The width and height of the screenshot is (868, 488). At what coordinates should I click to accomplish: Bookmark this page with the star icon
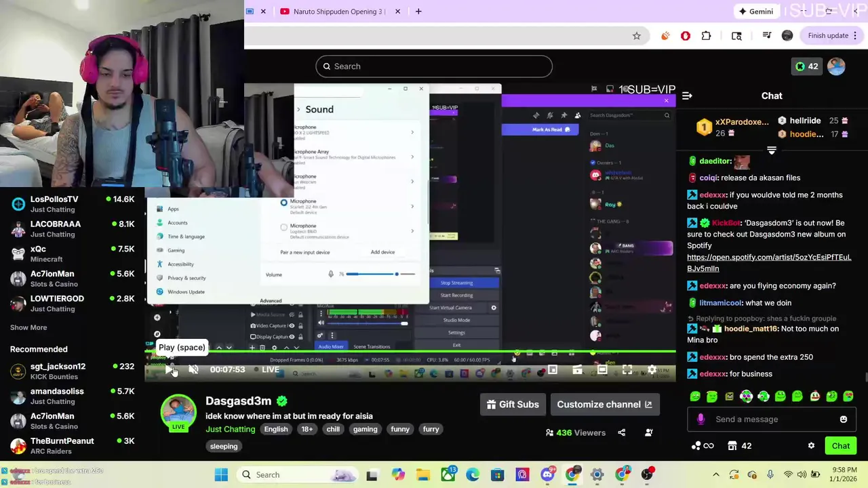[x=636, y=35]
